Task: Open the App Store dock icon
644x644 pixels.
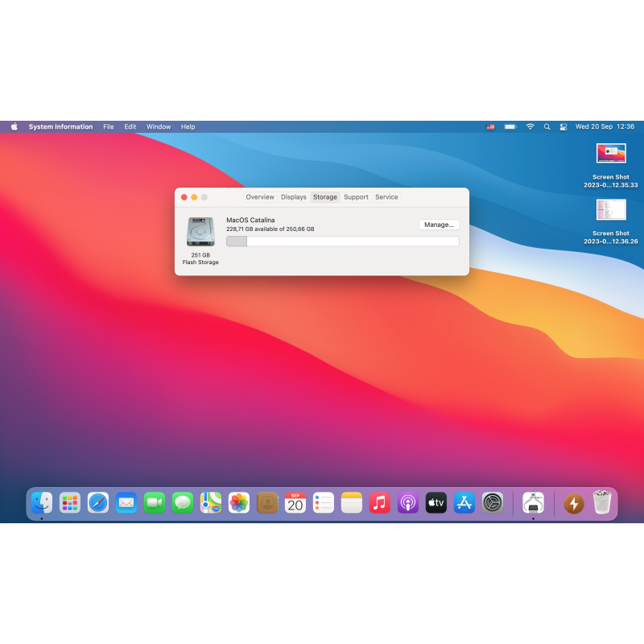Action: pyautogui.click(x=464, y=503)
